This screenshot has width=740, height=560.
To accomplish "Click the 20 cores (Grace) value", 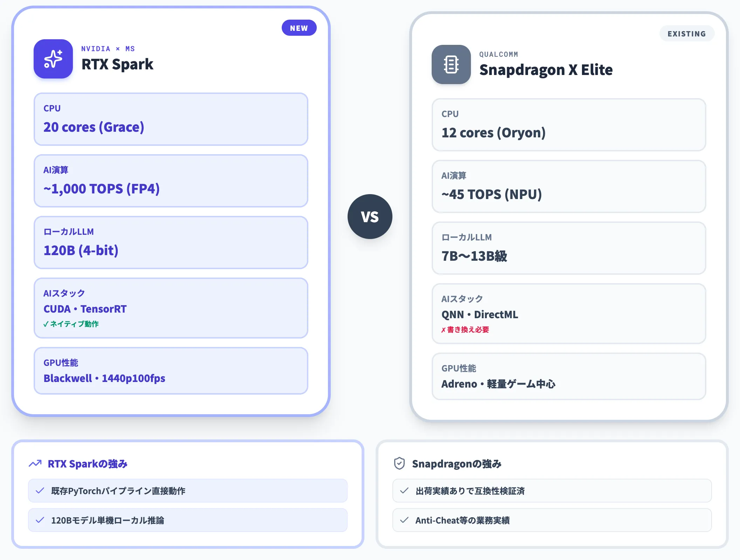I will coord(94,127).
